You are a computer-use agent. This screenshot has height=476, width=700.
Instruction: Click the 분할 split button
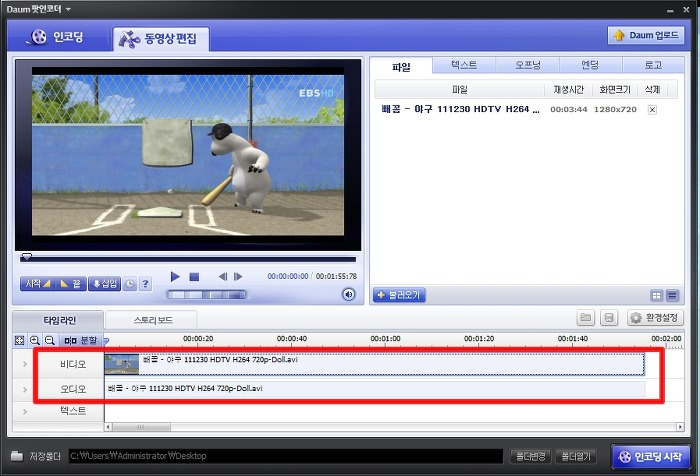81,340
